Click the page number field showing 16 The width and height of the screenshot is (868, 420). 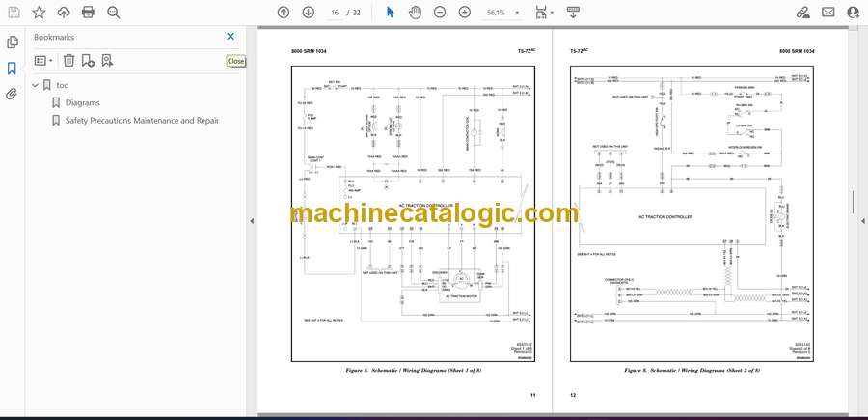[335, 13]
